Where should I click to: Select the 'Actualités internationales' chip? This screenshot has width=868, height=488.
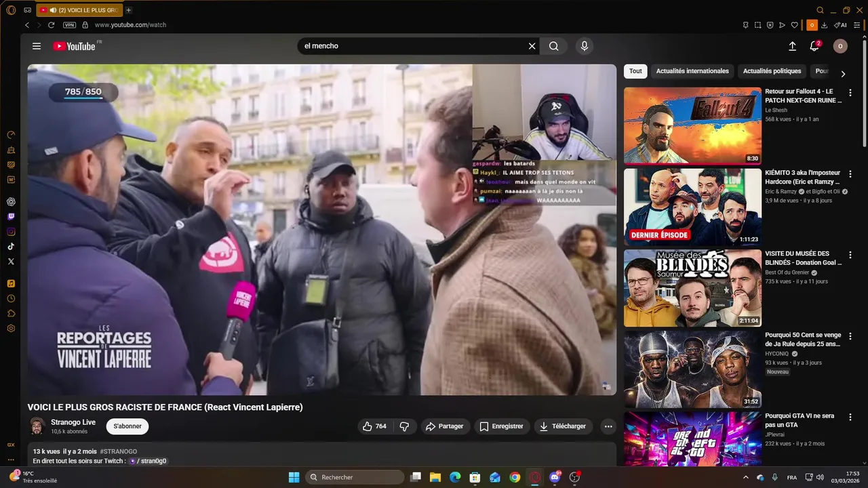[x=692, y=71]
